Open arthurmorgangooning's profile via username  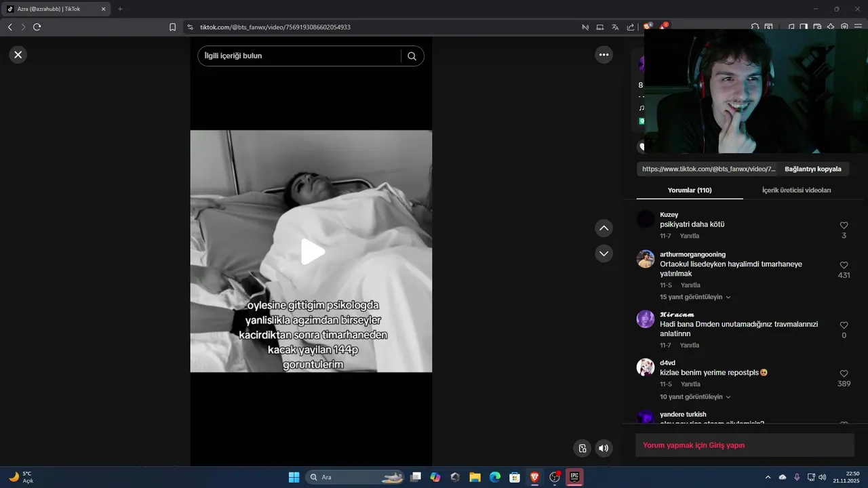point(692,255)
